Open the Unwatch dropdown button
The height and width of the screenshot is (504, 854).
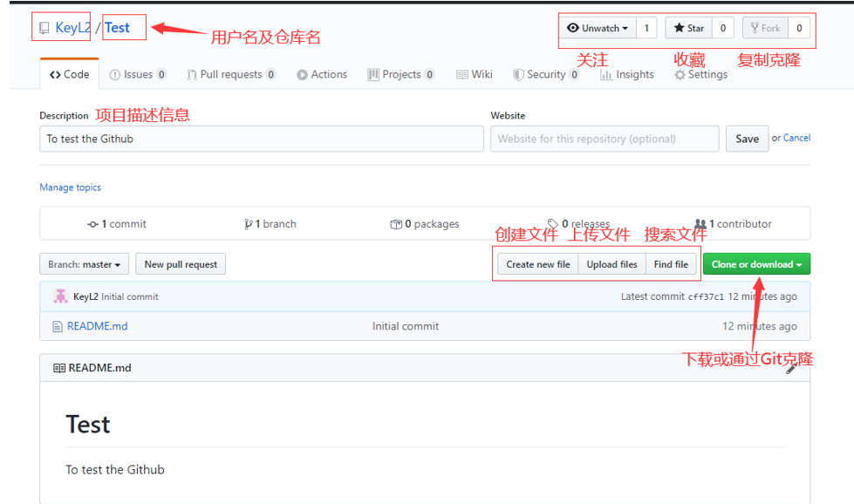[598, 28]
